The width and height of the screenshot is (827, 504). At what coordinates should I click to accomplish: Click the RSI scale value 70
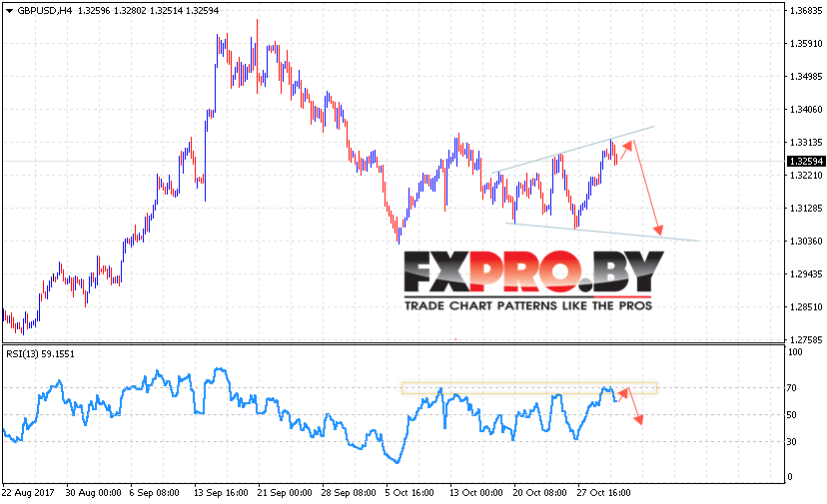click(792, 388)
